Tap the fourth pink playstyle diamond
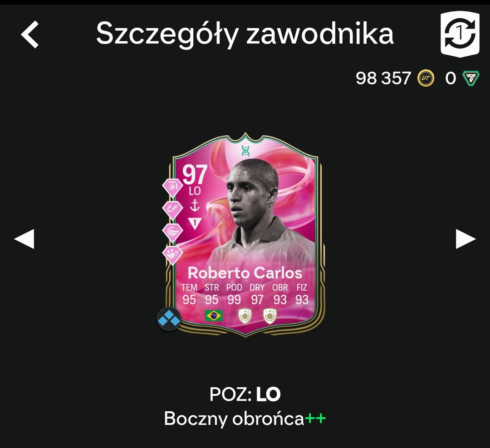Image resolution: width=490 pixels, height=448 pixels. [x=172, y=255]
